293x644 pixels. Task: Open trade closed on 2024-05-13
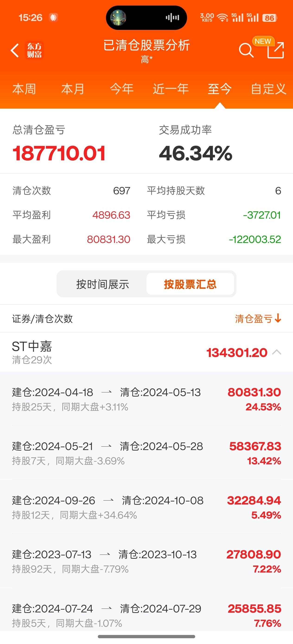[146, 399]
